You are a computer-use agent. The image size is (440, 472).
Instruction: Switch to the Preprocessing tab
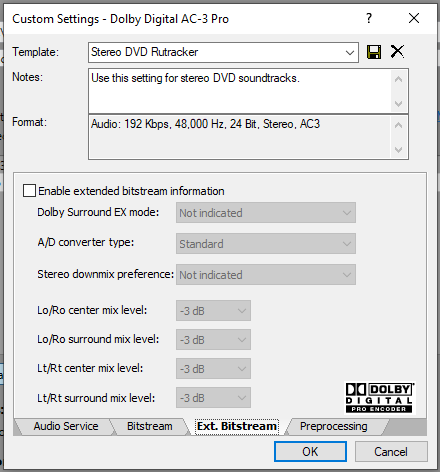pyautogui.click(x=334, y=426)
